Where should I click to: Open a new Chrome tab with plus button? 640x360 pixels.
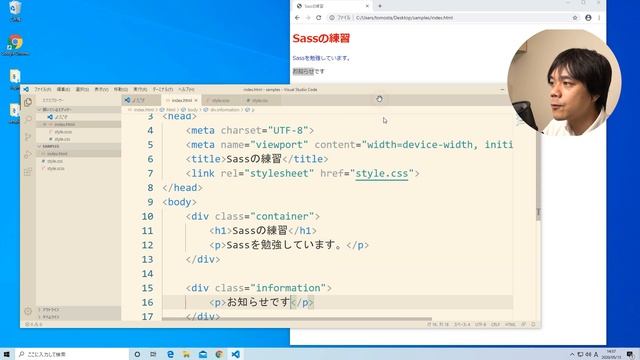[x=380, y=6]
